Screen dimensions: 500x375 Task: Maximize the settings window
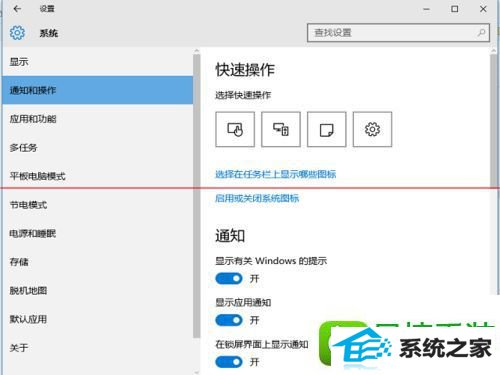point(455,9)
